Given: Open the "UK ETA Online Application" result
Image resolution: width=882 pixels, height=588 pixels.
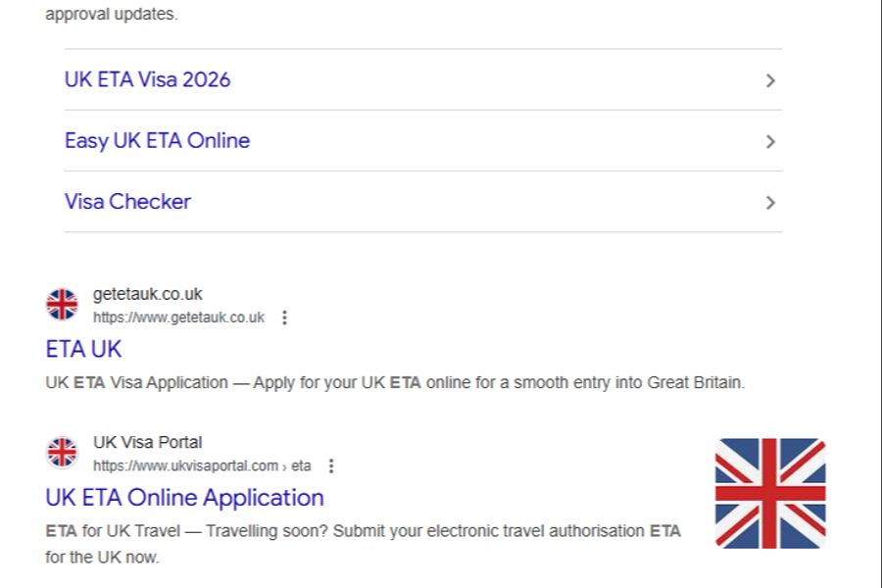Looking at the screenshot, I should tap(183, 498).
